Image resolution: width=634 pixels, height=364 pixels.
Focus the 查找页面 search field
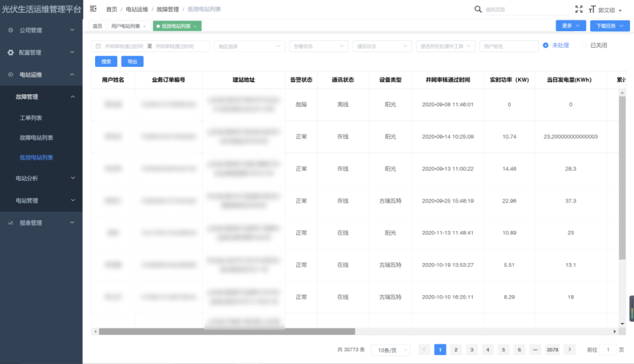[525, 9]
